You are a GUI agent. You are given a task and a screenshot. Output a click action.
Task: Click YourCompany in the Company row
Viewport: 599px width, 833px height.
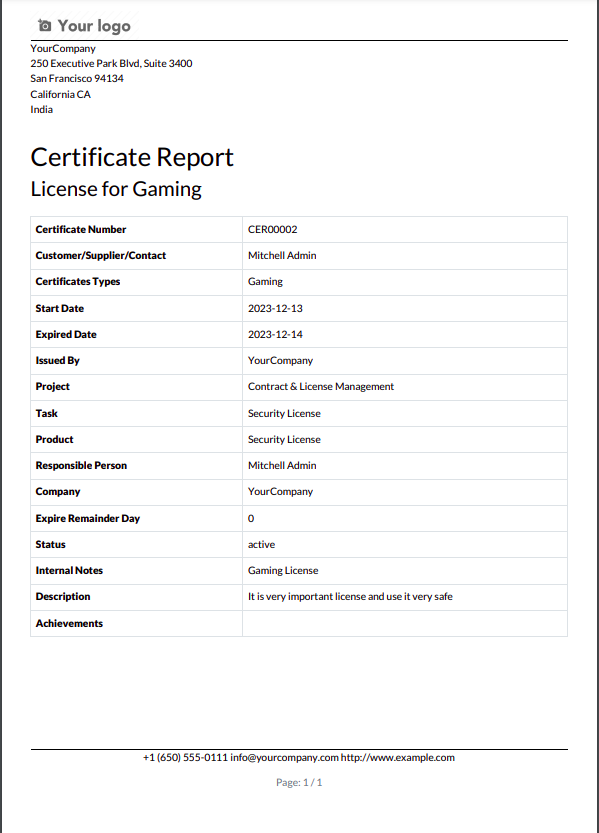tap(280, 492)
